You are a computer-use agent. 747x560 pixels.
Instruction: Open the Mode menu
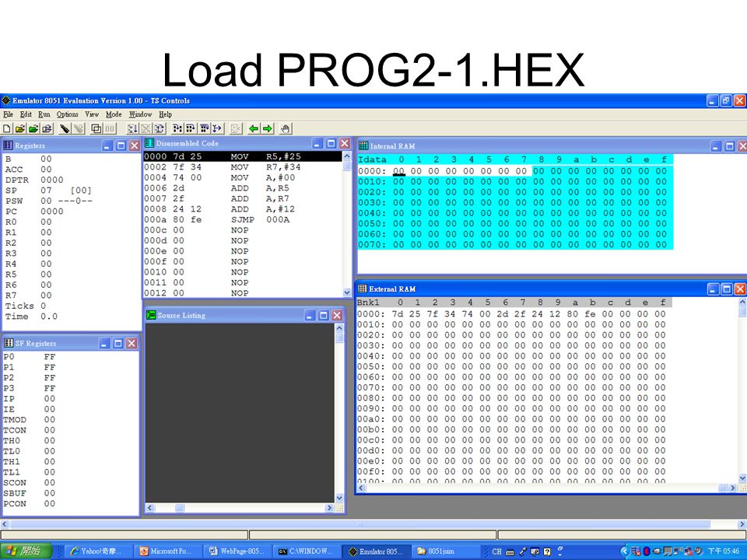tap(114, 114)
